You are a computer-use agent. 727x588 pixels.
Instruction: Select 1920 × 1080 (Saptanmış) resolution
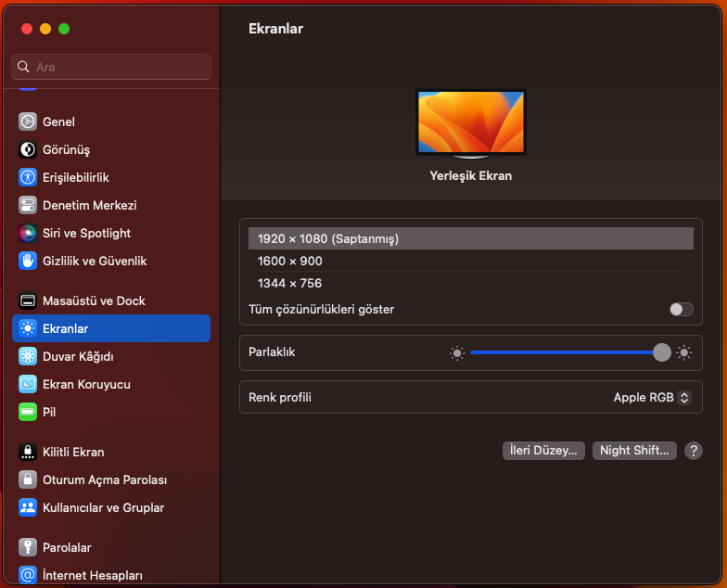[471, 238]
